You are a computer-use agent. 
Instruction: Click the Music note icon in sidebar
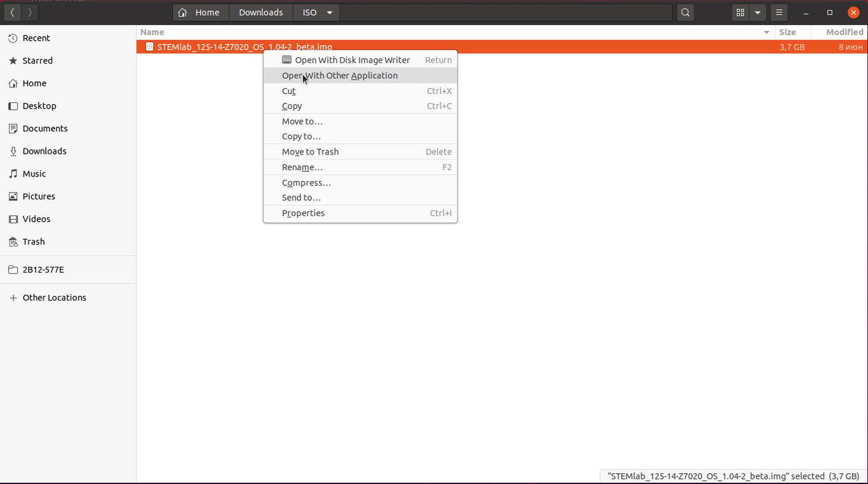click(x=13, y=174)
